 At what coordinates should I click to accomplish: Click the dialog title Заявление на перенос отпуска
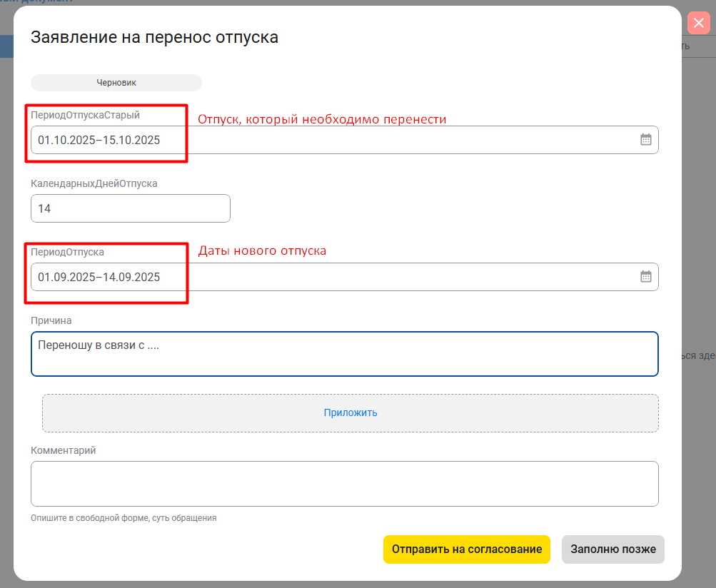pyautogui.click(x=154, y=37)
